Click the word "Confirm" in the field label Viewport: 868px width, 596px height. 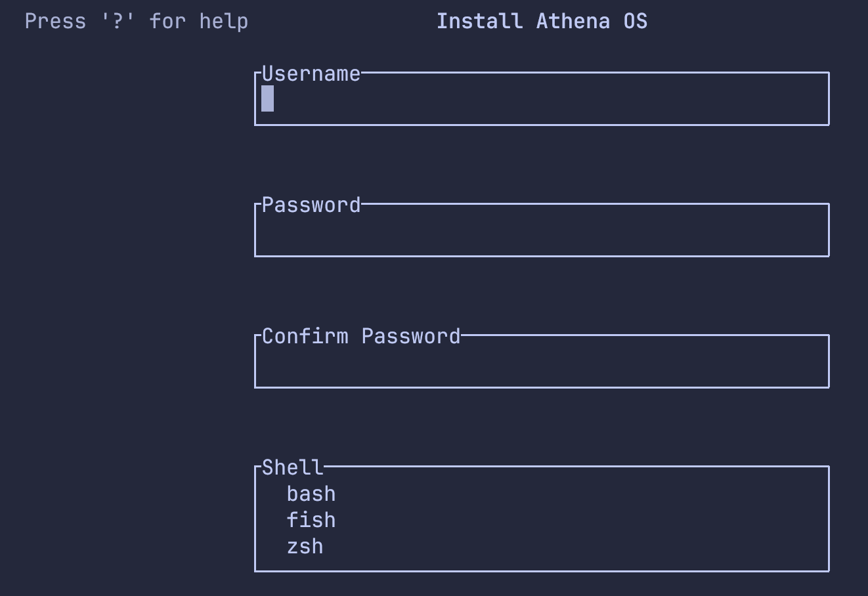click(305, 337)
